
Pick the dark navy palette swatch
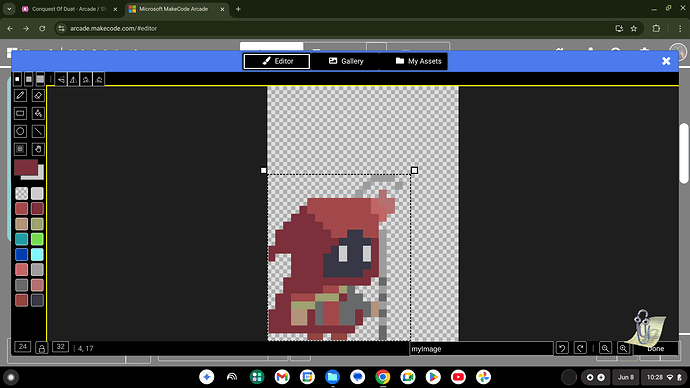[37, 300]
